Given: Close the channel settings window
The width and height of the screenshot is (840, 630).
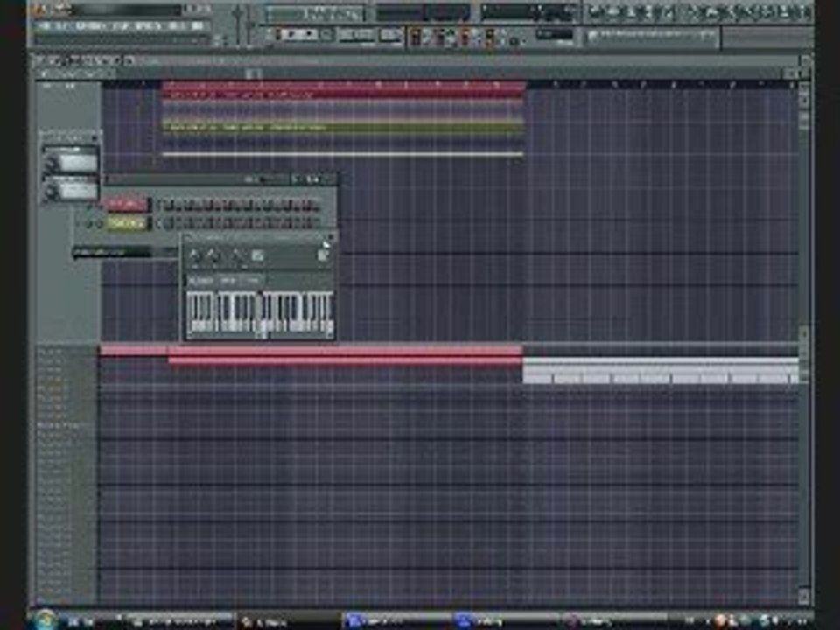Looking at the screenshot, I should click(331, 237).
